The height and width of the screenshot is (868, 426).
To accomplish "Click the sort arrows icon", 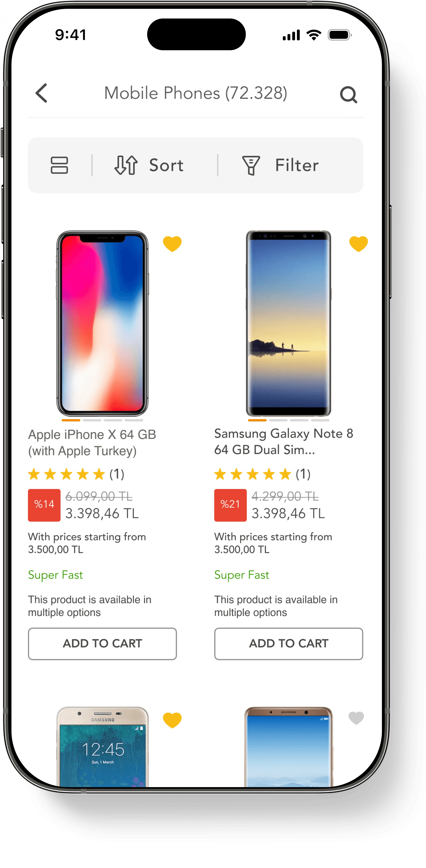I will 126,165.
